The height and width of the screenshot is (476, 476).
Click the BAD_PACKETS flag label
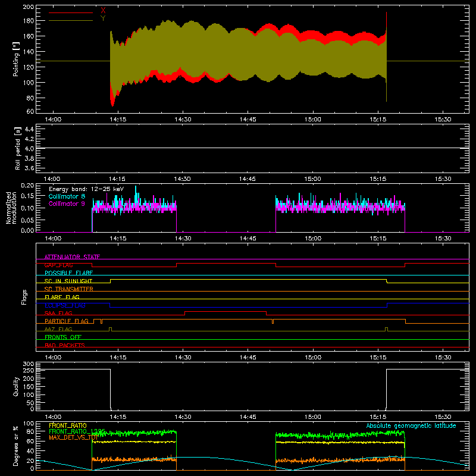click(65, 345)
